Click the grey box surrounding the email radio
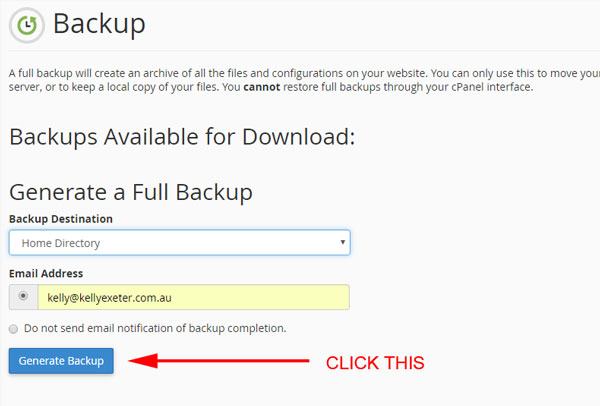This screenshot has height=406, width=600. (x=23, y=297)
